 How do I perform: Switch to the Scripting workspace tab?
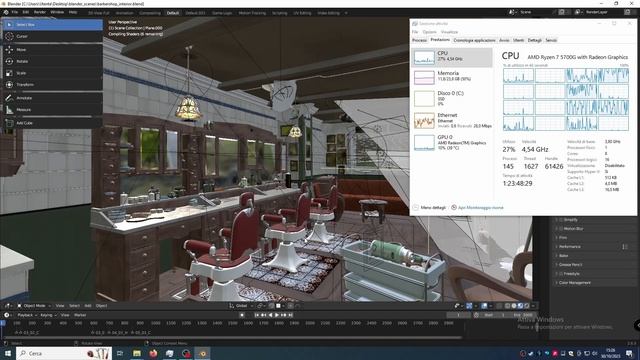280,13
